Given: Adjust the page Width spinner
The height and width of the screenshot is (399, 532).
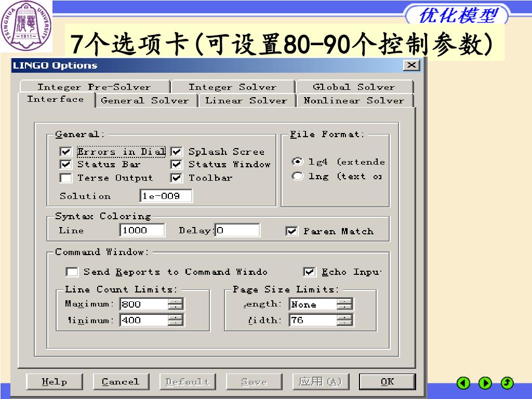Looking at the screenshot, I should [345, 320].
